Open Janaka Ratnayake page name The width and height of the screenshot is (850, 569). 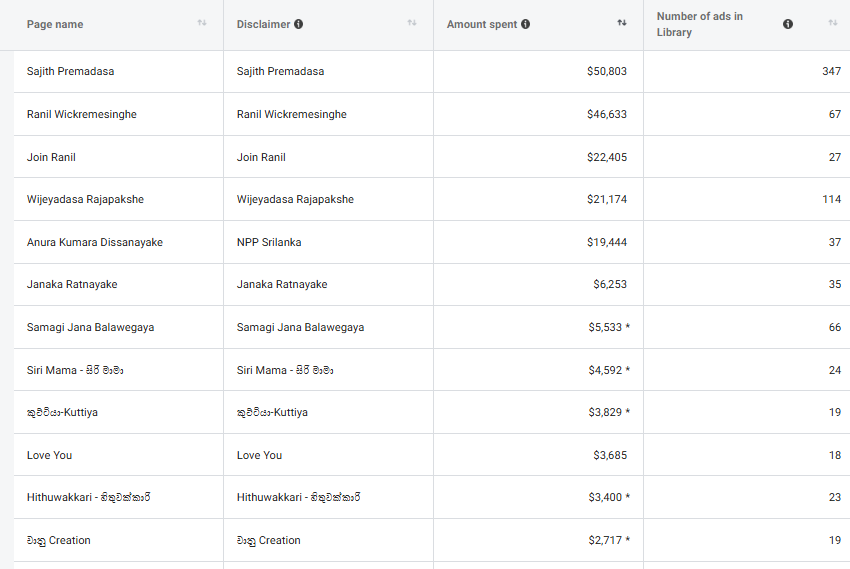[x=72, y=284]
